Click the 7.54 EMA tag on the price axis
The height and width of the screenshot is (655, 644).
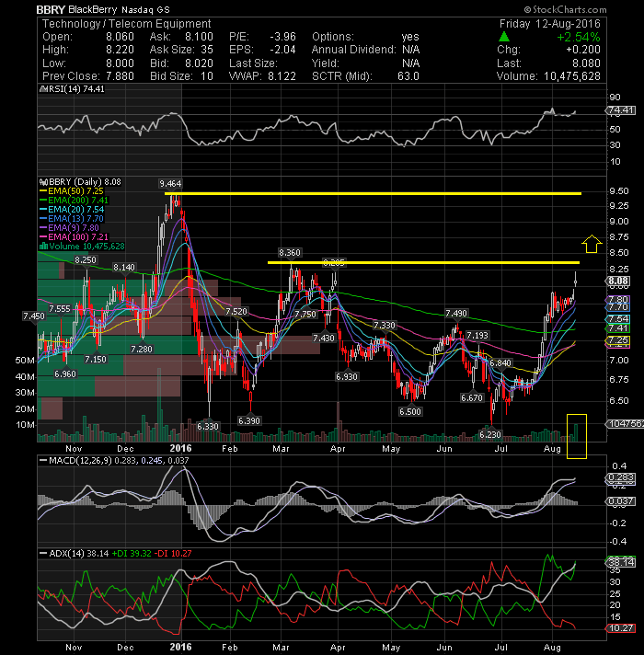point(618,318)
